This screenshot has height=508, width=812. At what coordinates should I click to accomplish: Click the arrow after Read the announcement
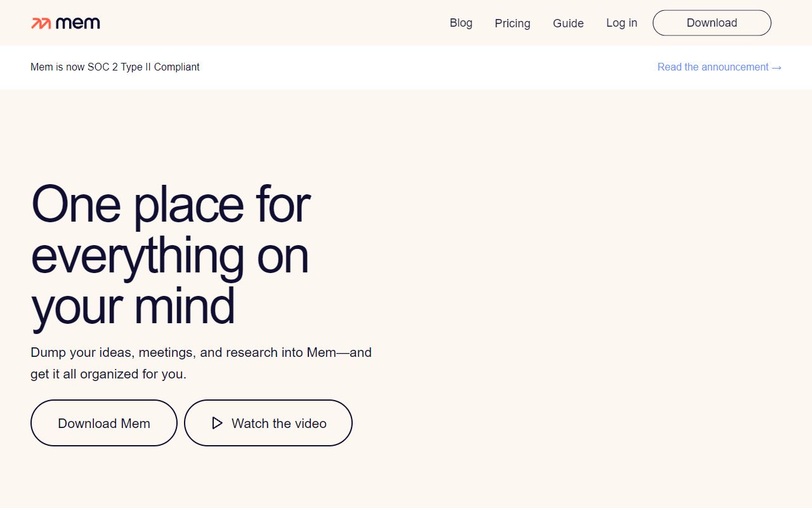click(x=776, y=67)
